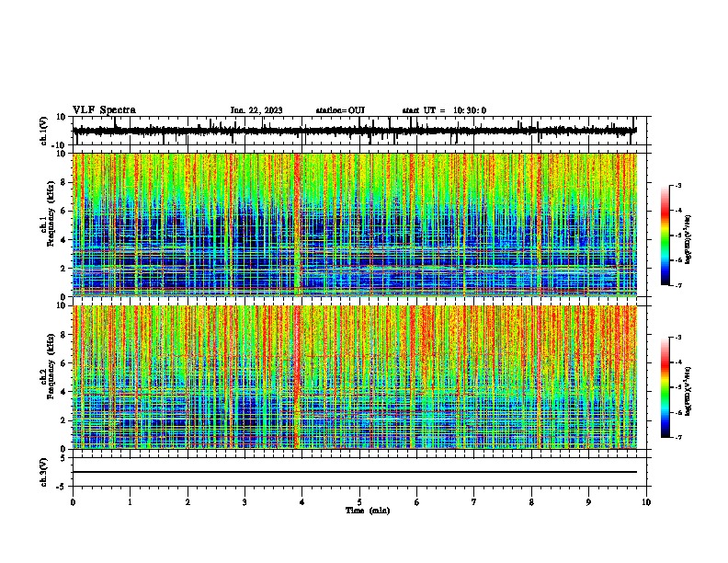Click the ch.1 spectrogram plot
The width and height of the screenshot is (728, 563).
pos(355,224)
